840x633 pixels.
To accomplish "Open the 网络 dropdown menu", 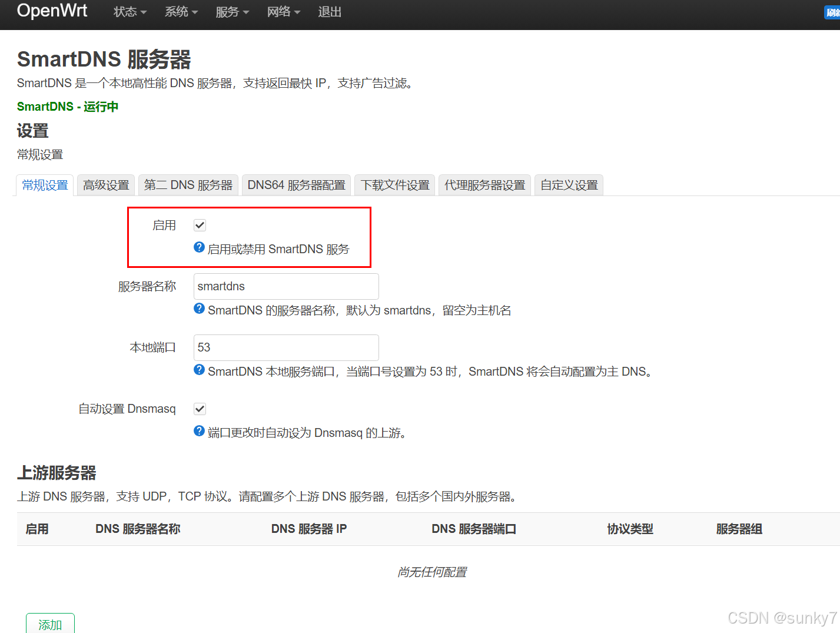I will 284,12.
